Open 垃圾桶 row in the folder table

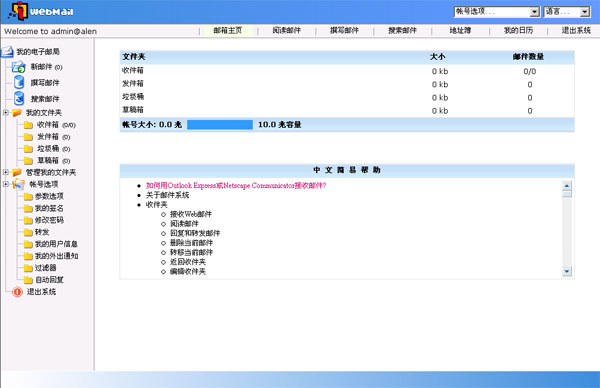tap(347, 97)
